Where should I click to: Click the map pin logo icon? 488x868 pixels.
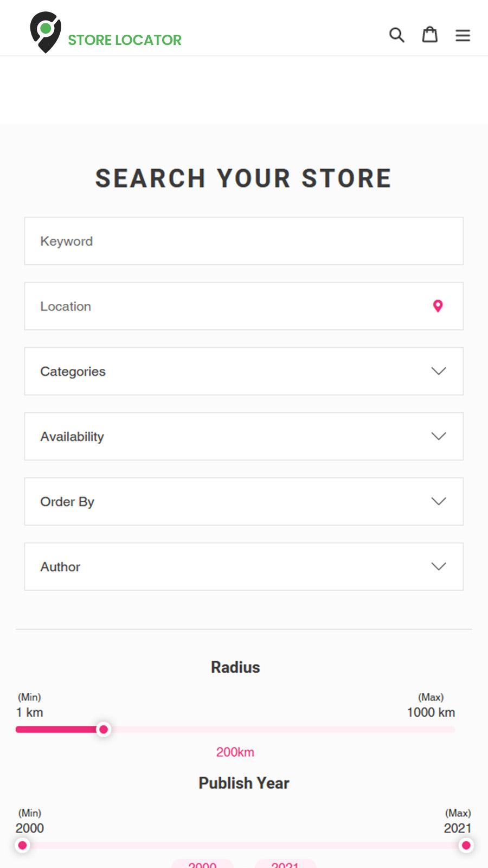tap(46, 32)
